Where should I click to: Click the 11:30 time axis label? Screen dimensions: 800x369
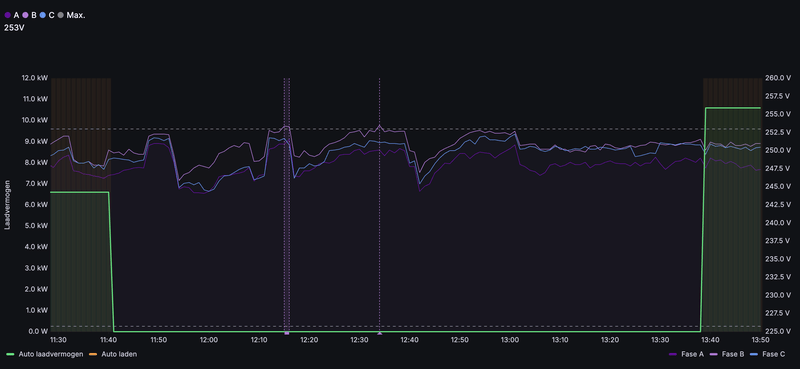59,340
